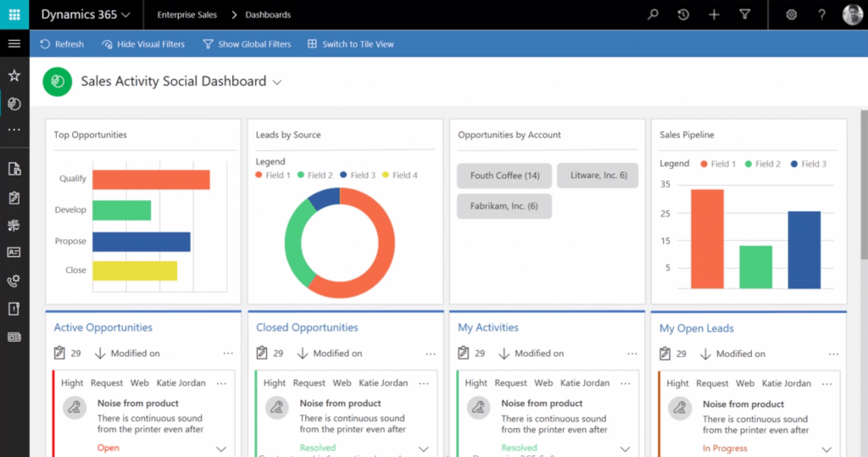The height and width of the screenshot is (457, 868).
Task: Expand the Dynamics 365 dropdown
Action: [x=86, y=14]
